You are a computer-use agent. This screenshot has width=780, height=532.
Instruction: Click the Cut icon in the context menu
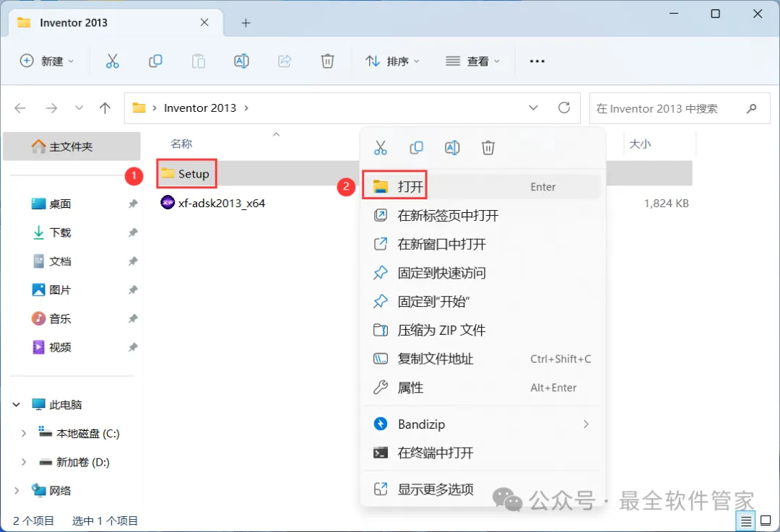click(x=381, y=148)
